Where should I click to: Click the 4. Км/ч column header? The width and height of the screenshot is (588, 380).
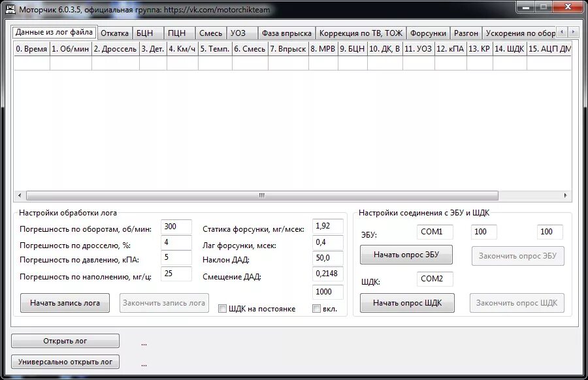(183, 49)
